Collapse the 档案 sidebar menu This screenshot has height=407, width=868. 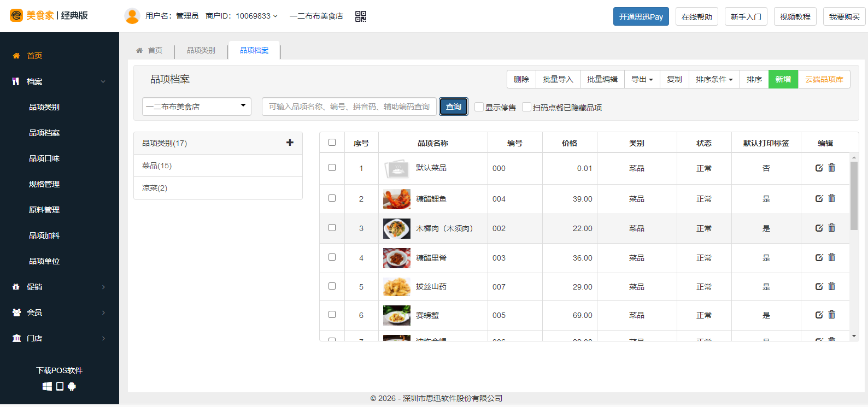pos(60,81)
